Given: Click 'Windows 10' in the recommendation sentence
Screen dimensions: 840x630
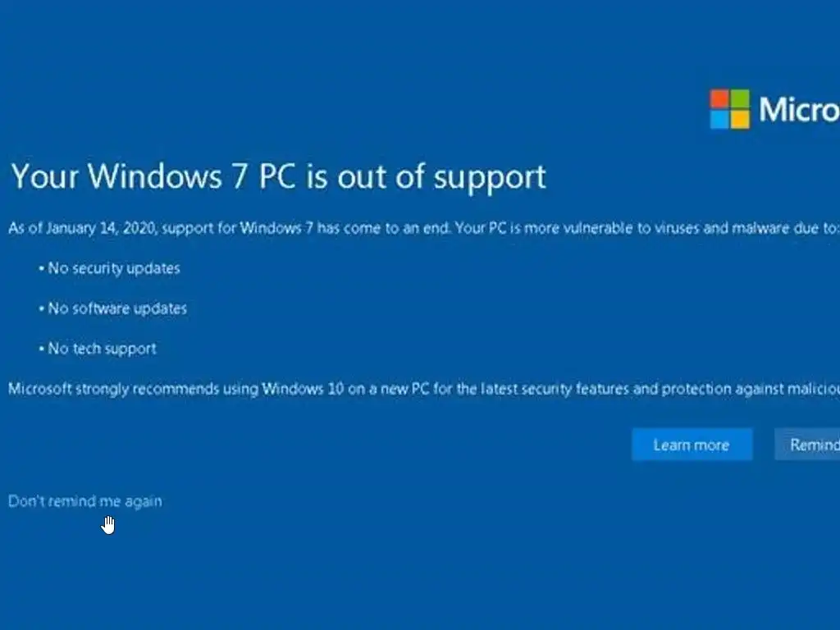Looking at the screenshot, I should click(x=303, y=388).
